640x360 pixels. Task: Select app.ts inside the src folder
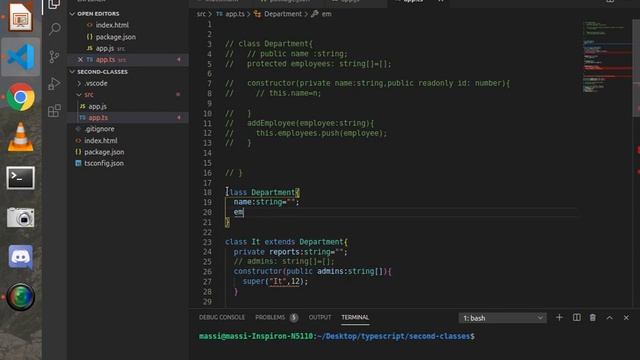98,118
